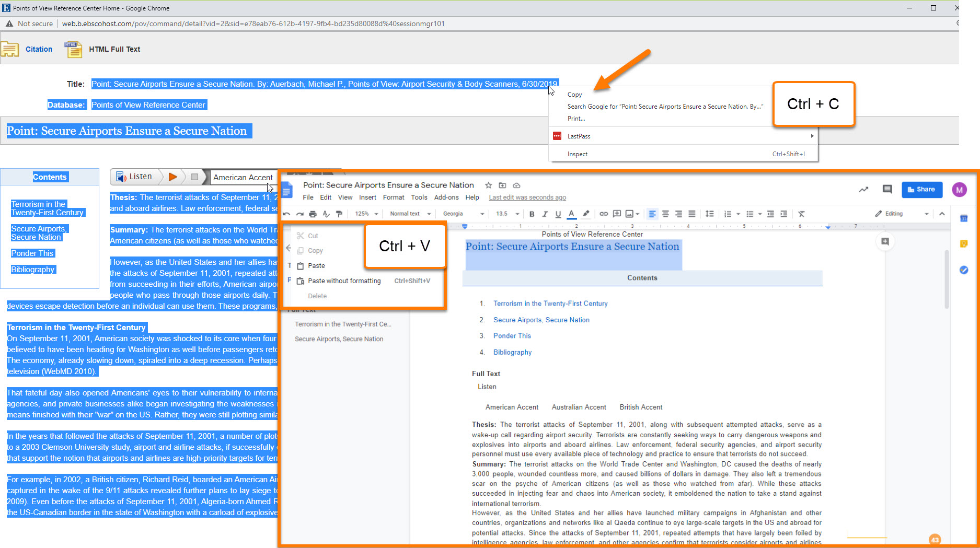The image size is (980, 548).
Task: Select the paint format tool
Action: click(339, 214)
